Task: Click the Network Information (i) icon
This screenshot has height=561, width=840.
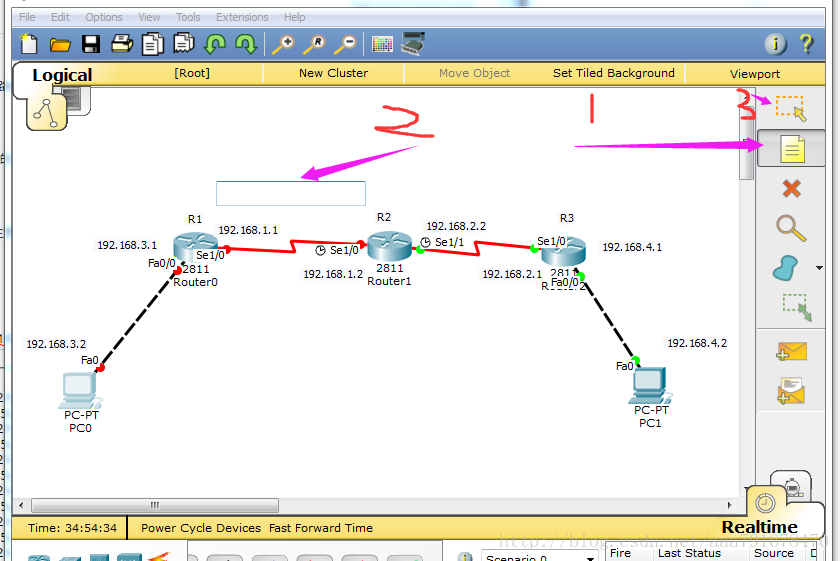Action: tap(775, 44)
